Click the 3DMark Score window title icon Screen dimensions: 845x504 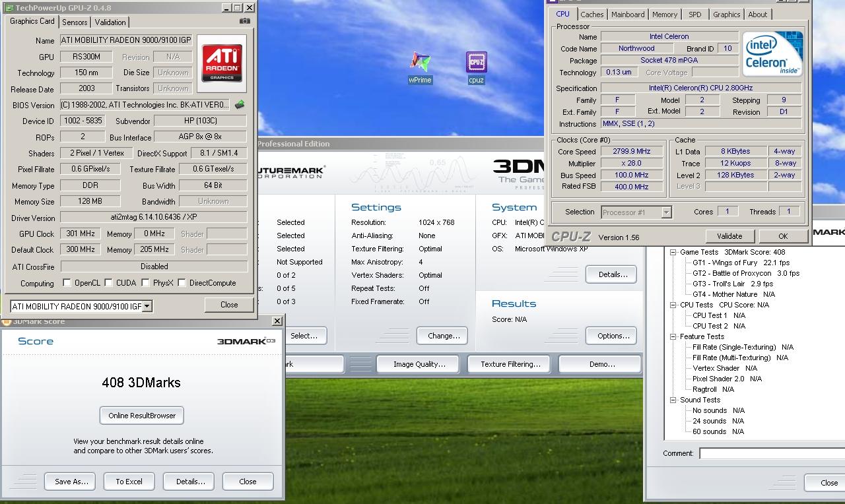6,321
